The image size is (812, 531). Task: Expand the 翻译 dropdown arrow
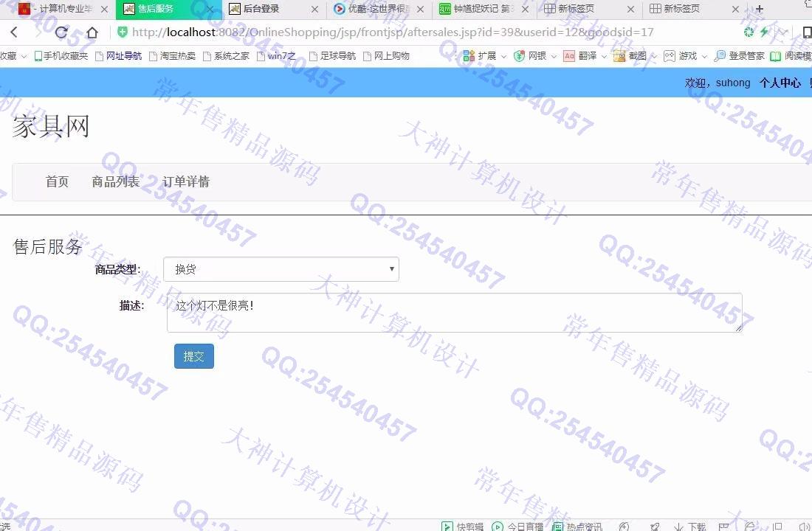604,56
